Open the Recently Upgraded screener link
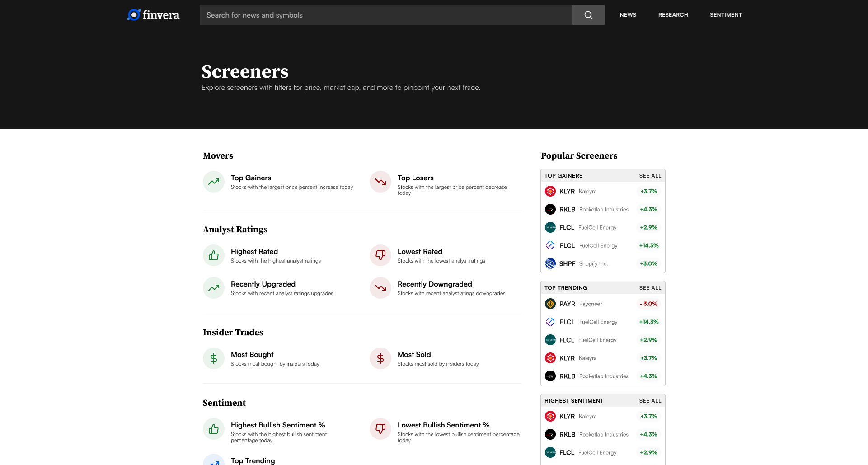 pyautogui.click(x=263, y=284)
